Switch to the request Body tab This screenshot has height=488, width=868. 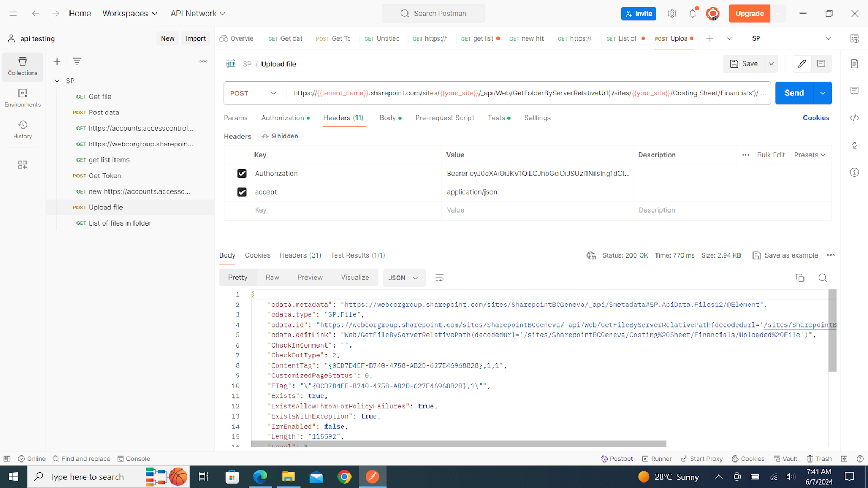[x=391, y=118]
